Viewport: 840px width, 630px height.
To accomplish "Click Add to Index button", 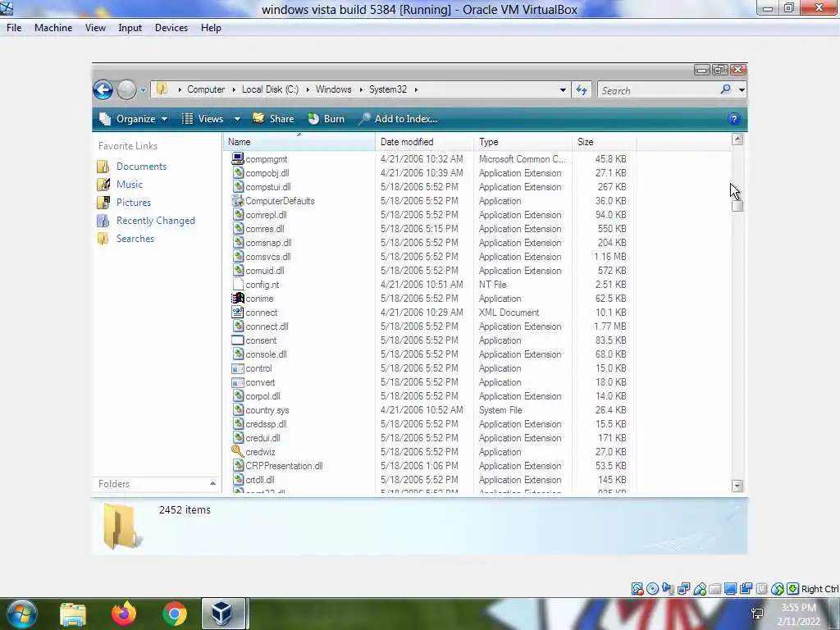I will click(x=398, y=119).
